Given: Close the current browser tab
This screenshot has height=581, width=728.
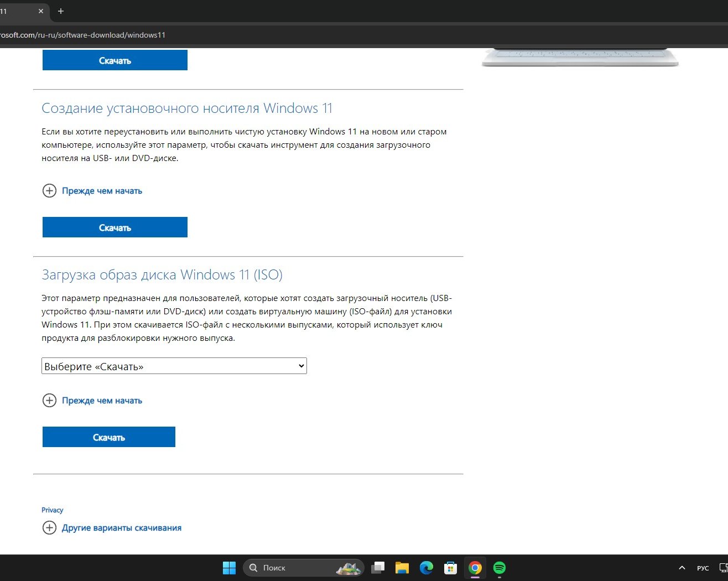Looking at the screenshot, I should coord(41,11).
